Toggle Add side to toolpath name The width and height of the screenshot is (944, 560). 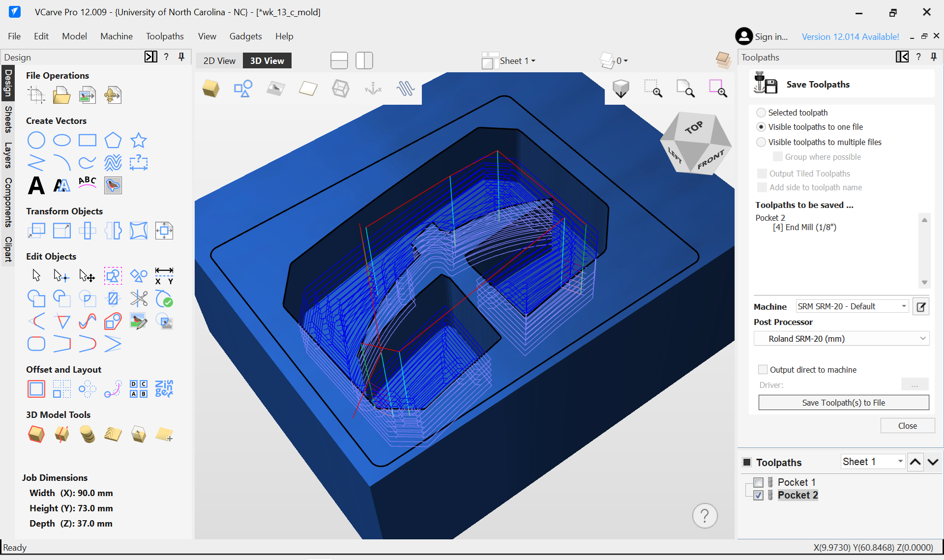pos(762,187)
